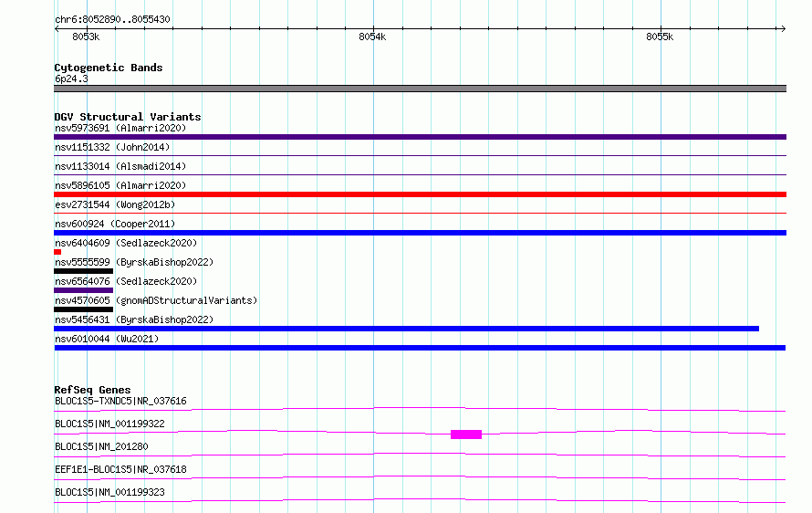Click the nsv1151332 (John2014) label
Viewport: 812px width, 513px height.
point(112,147)
